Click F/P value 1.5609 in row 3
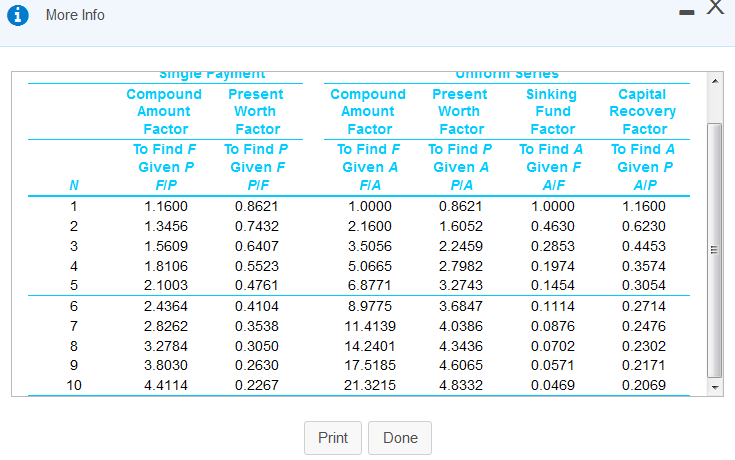Screen dimensions: 735x460 (166, 246)
